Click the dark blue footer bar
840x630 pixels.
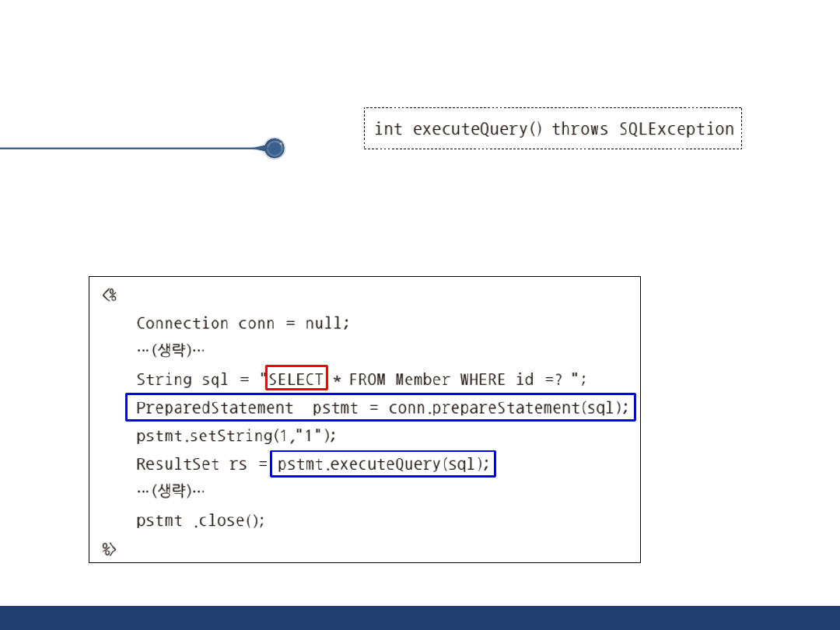[x=420, y=618]
